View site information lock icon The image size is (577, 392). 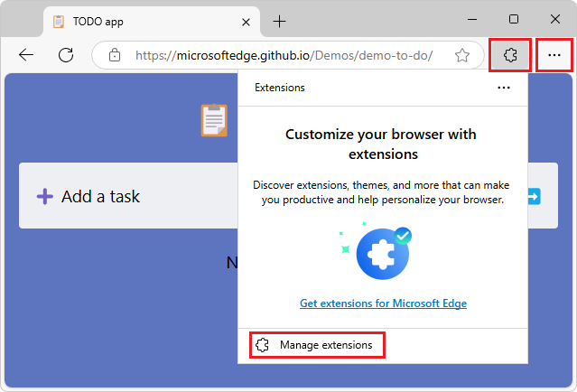[x=115, y=55]
